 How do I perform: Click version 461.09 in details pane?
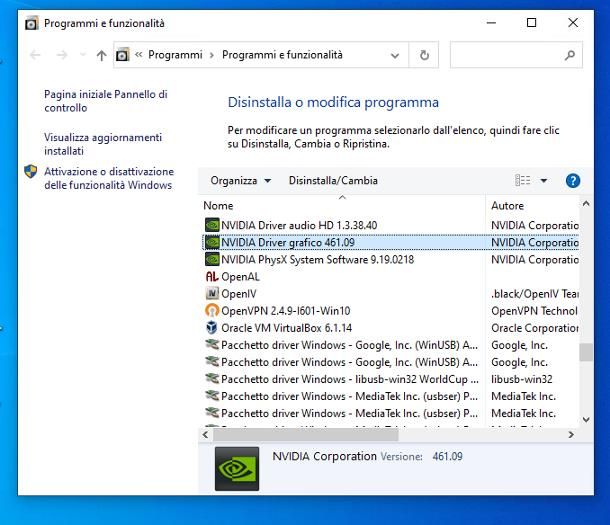(x=447, y=456)
